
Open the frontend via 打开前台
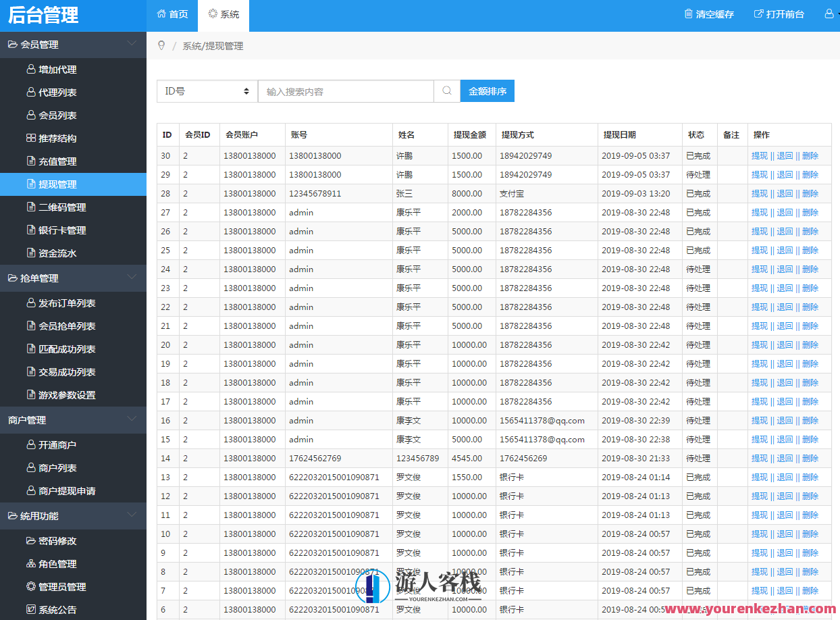pos(779,14)
